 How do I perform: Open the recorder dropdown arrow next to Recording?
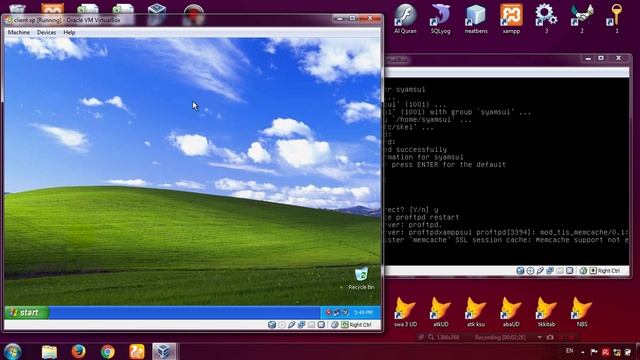540,338
